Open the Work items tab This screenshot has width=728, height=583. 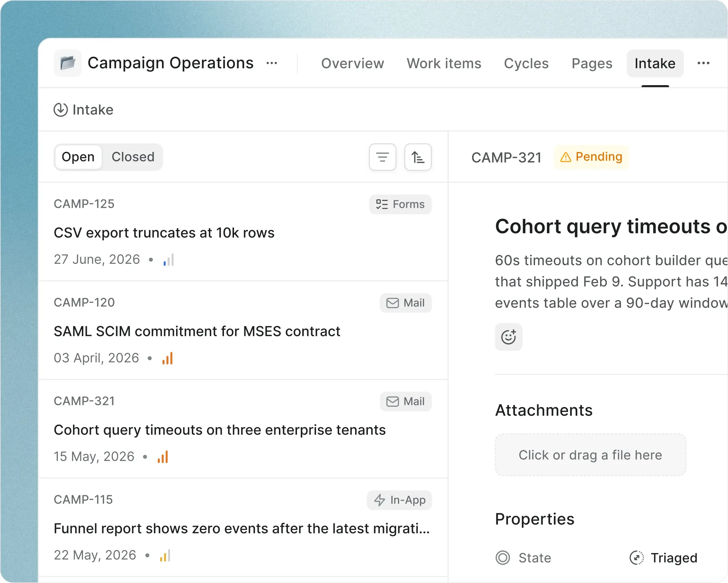444,63
